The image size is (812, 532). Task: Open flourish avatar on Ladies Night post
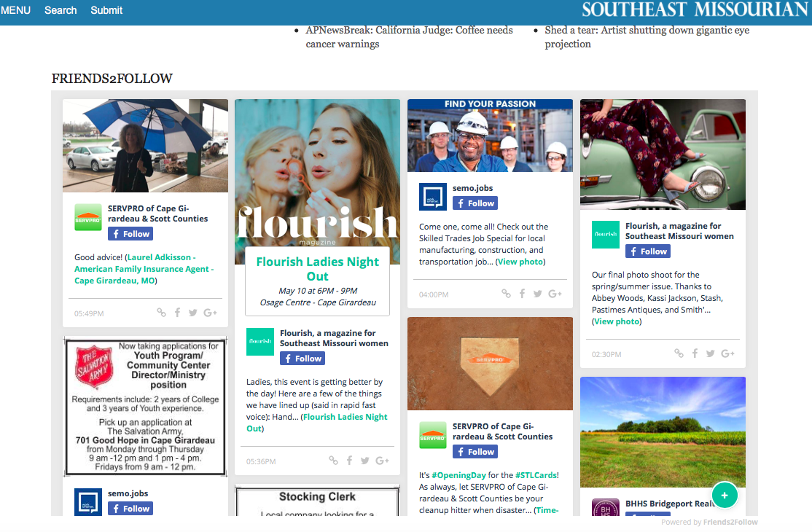260,342
